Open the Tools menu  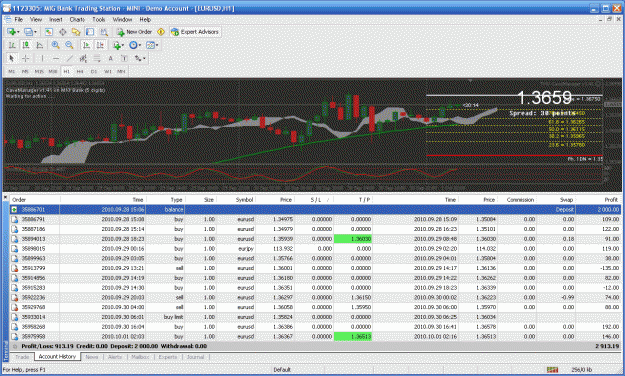(x=98, y=19)
